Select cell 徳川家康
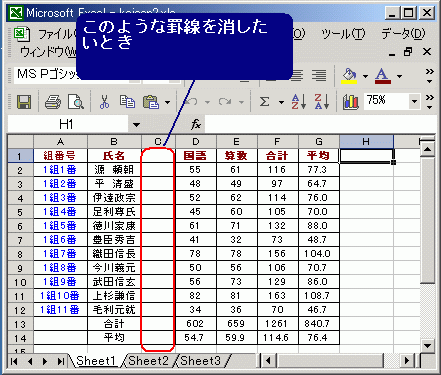Image resolution: width=441 pixels, height=375 pixels. coord(114,226)
